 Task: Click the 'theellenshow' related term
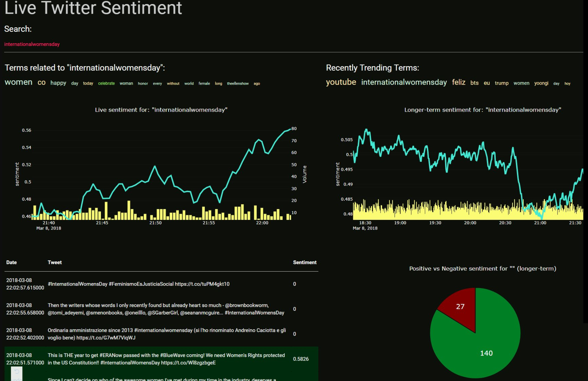[x=238, y=83]
